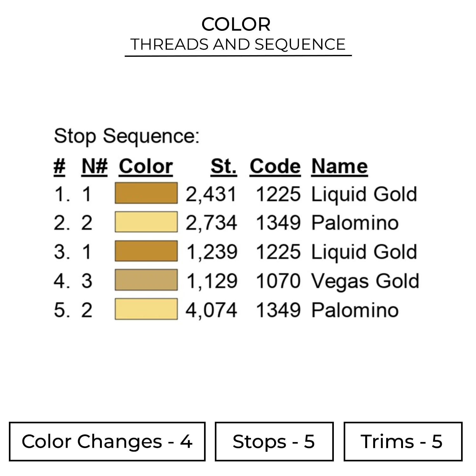Select the Palomino swatch in row 2
The width and height of the screenshot is (476, 476).
146,222
